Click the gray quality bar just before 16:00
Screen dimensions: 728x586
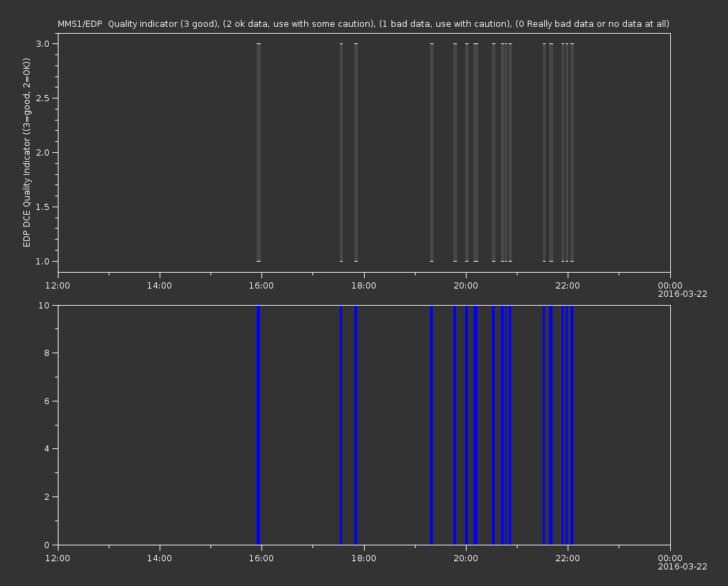coord(259,152)
